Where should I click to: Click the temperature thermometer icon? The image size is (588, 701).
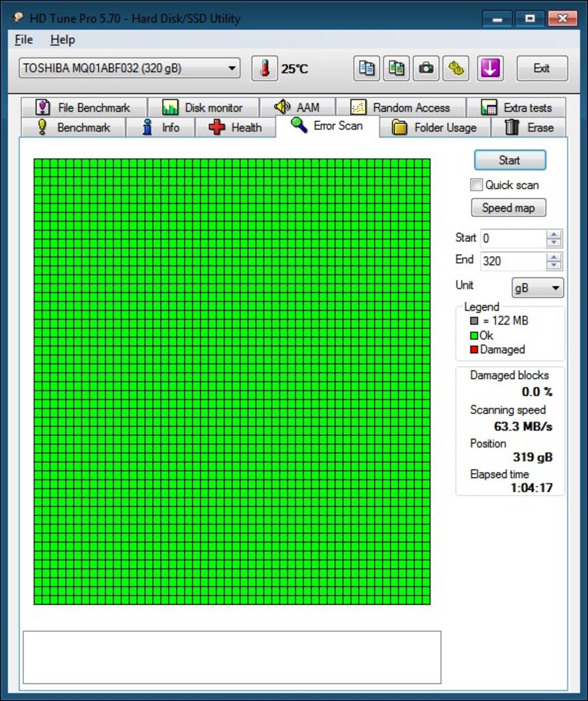pyautogui.click(x=264, y=68)
